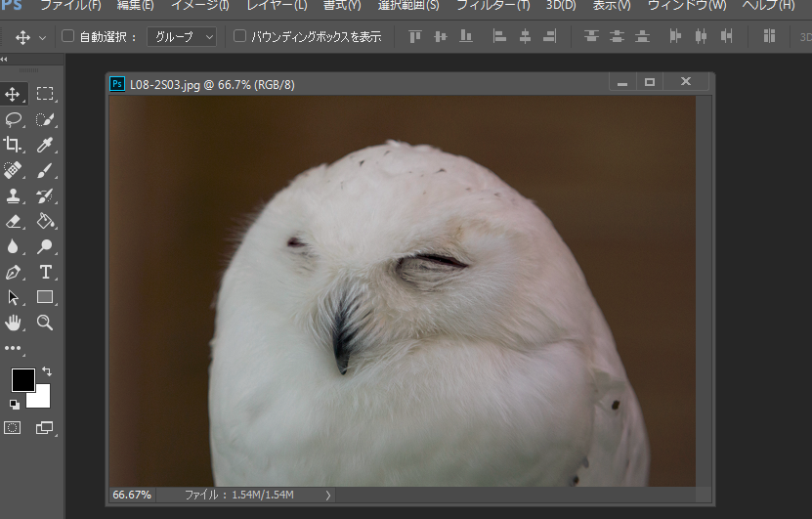The width and height of the screenshot is (812, 519).
Task: Click the black foreground color swatch
Action: click(x=21, y=379)
